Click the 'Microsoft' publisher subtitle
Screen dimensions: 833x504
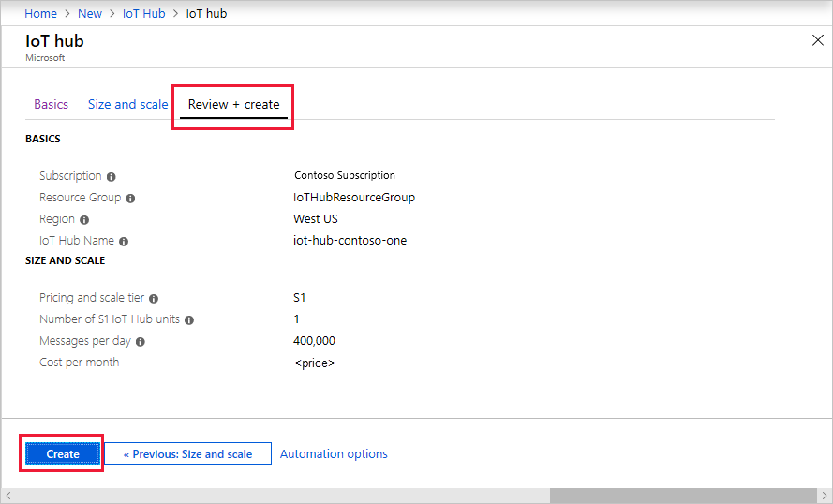[x=45, y=58]
